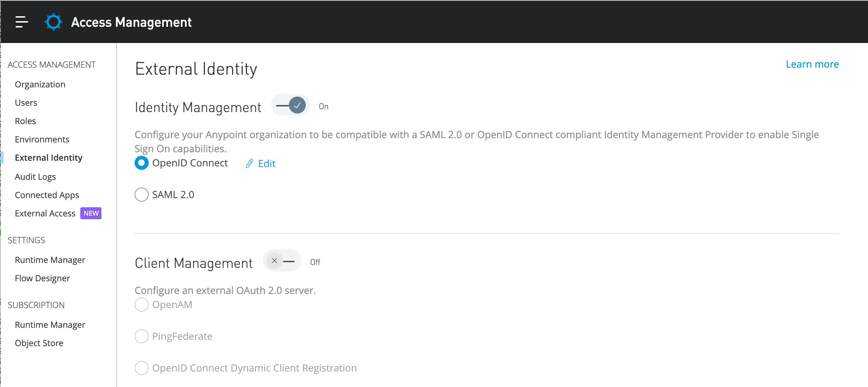Select the PingFederate option
The width and height of the screenshot is (868, 387).
(x=141, y=336)
